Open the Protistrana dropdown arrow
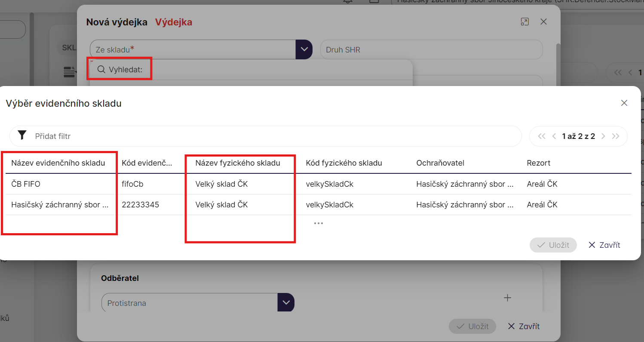The width and height of the screenshot is (644, 342). [286, 303]
